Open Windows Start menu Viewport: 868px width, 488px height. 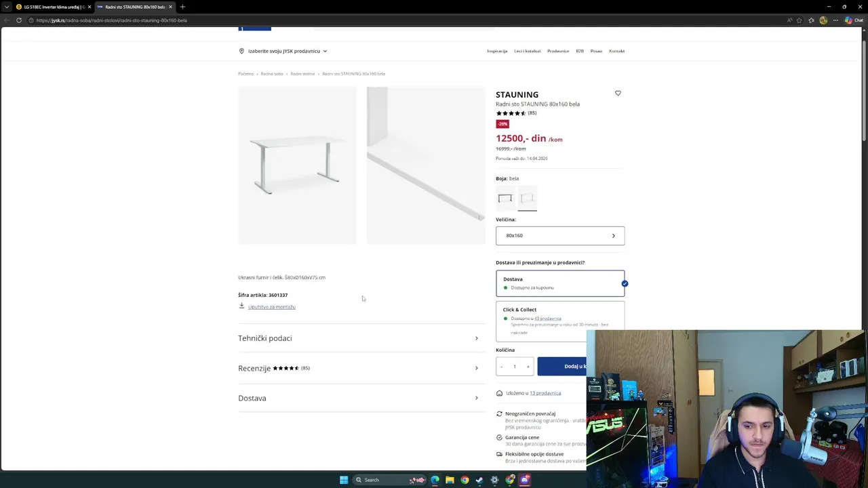344,480
